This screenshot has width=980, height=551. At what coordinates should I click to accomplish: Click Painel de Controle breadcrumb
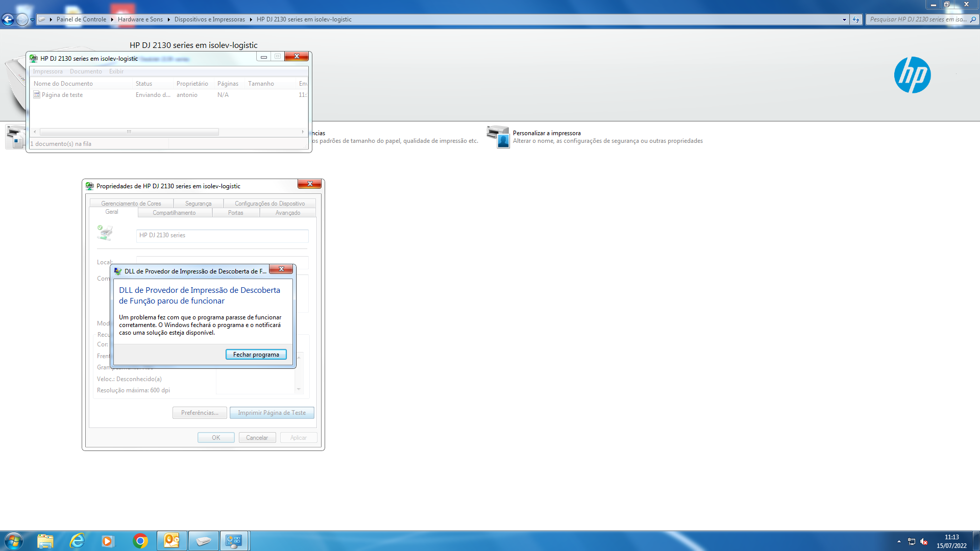(81, 19)
